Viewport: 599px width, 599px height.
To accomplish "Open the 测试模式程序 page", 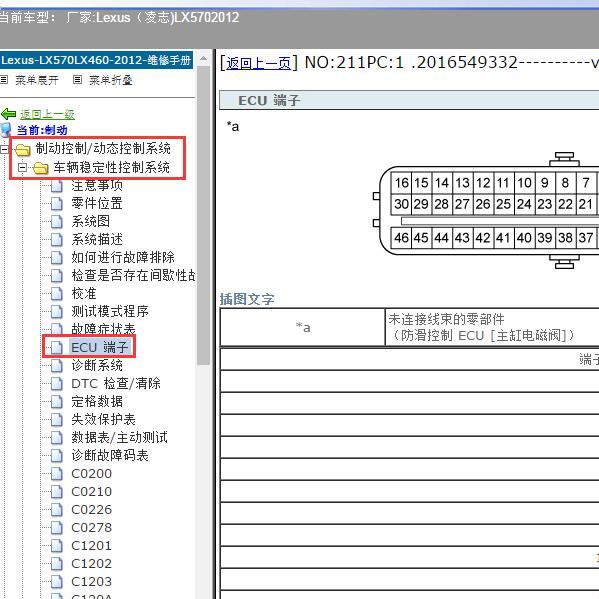I will pos(110,311).
